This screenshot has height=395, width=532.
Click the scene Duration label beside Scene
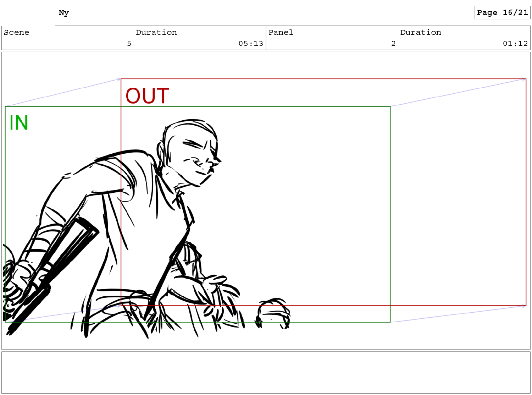point(156,32)
